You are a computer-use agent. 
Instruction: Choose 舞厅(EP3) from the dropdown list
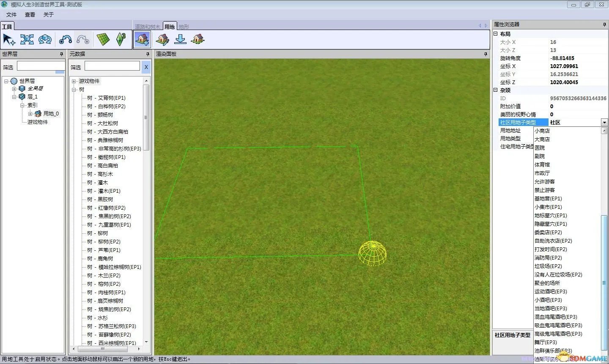coord(546,342)
